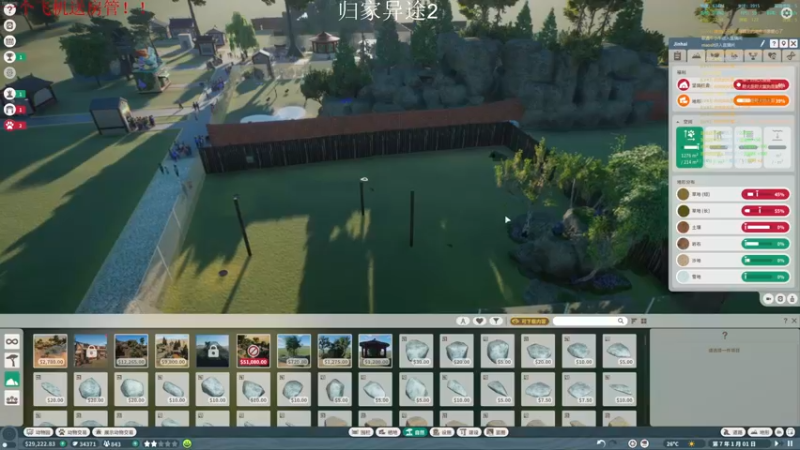Select the $12,265.00 blueprint thumbnail

coord(131,351)
